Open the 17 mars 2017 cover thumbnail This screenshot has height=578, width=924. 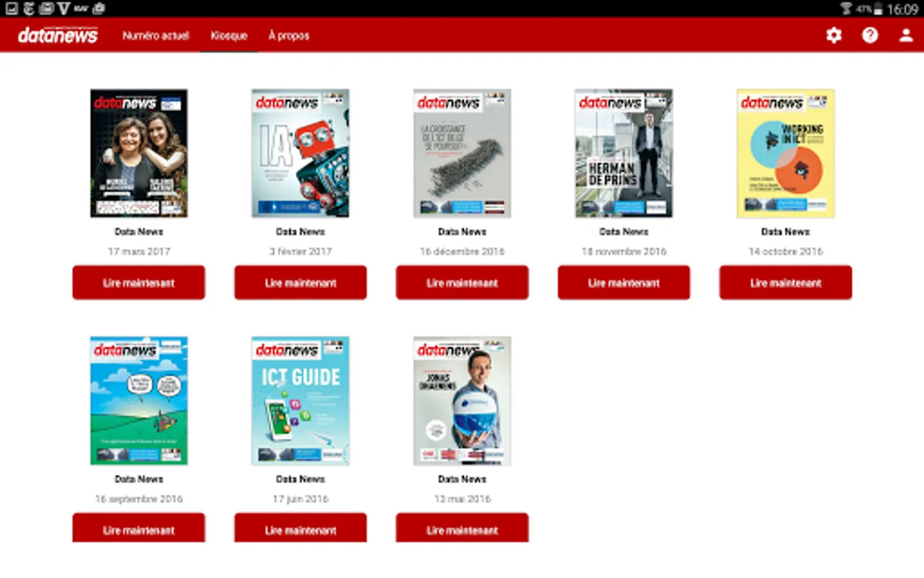[139, 153]
